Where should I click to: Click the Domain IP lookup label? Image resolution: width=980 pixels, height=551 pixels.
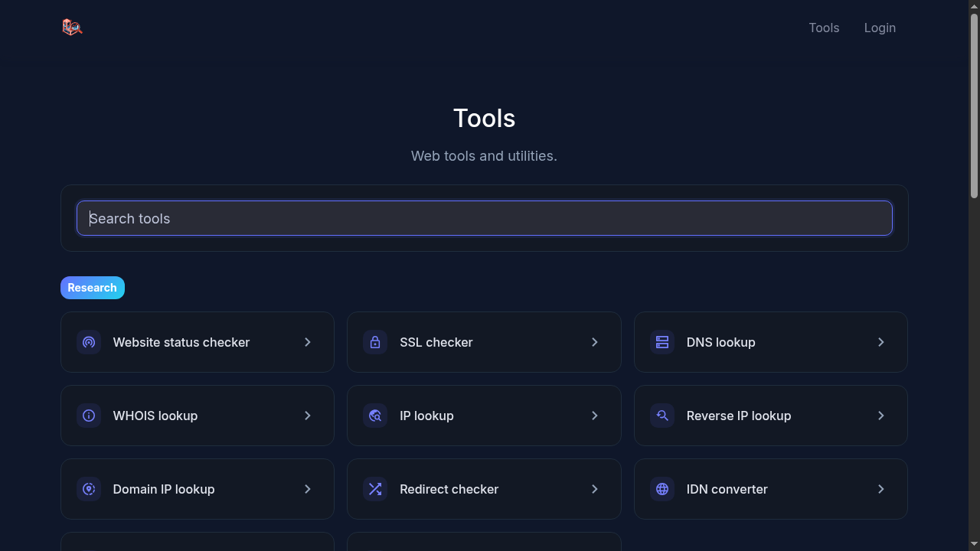[164, 489]
